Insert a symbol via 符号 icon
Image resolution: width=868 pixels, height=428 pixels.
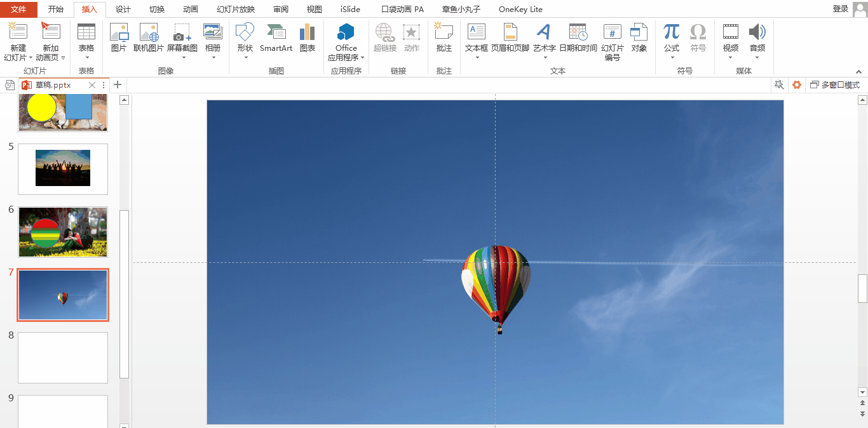698,32
